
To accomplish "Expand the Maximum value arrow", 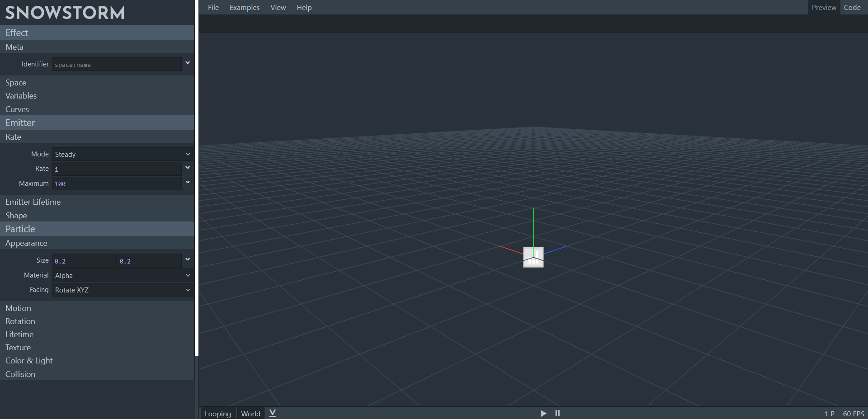I will coord(188,182).
